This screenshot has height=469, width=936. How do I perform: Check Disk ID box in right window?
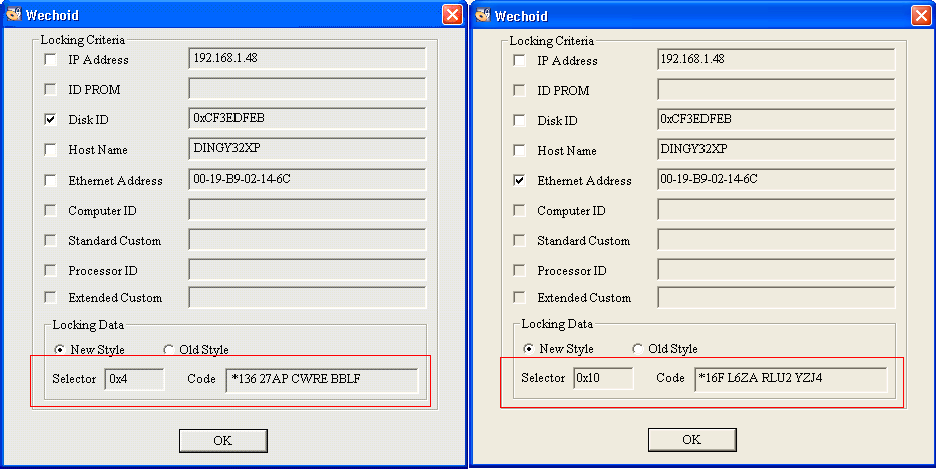pos(520,121)
